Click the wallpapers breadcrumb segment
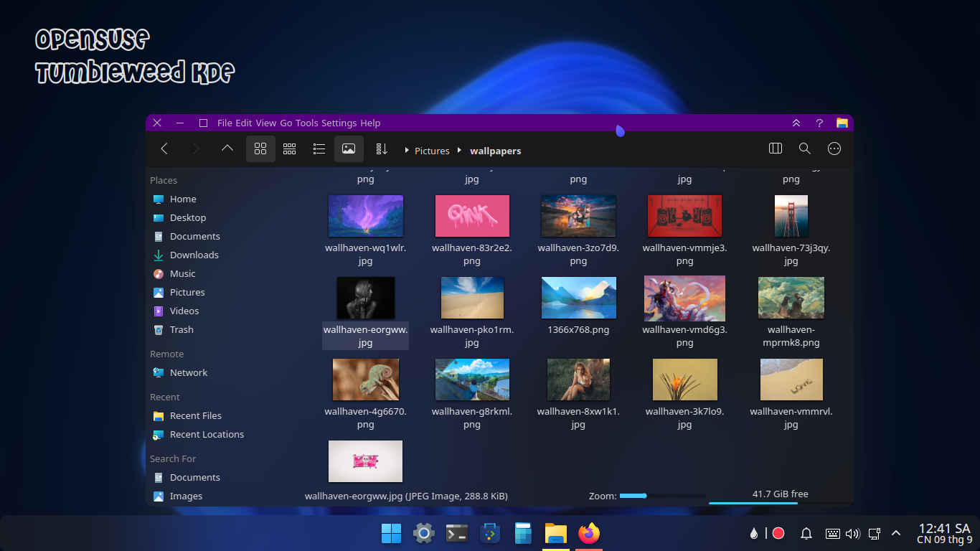Viewport: 980px width, 551px height. tap(496, 151)
